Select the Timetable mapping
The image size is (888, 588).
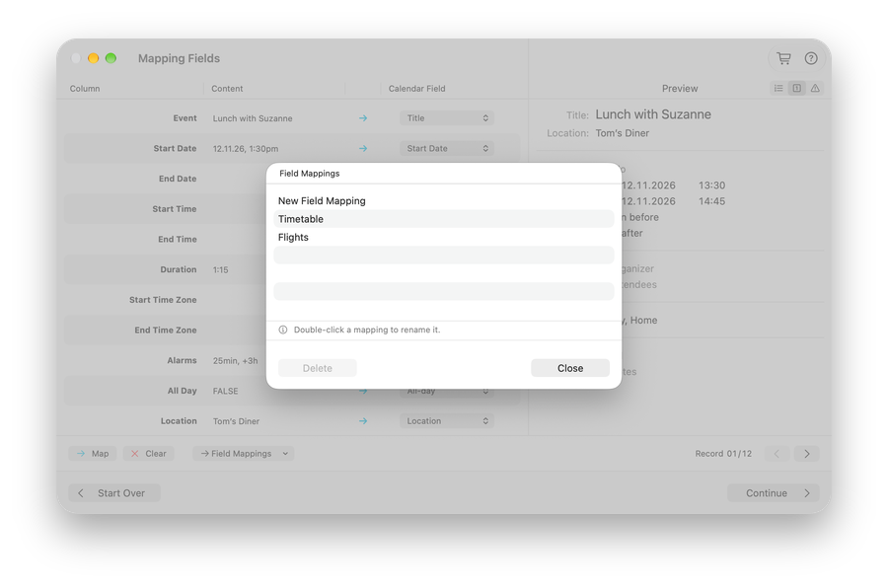(x=443, y=219)
